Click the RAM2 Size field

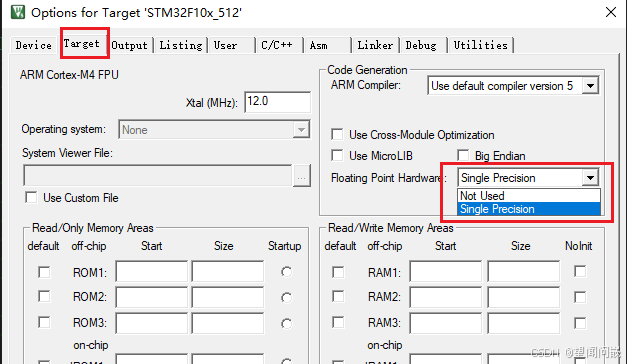[x=523, y=297]
